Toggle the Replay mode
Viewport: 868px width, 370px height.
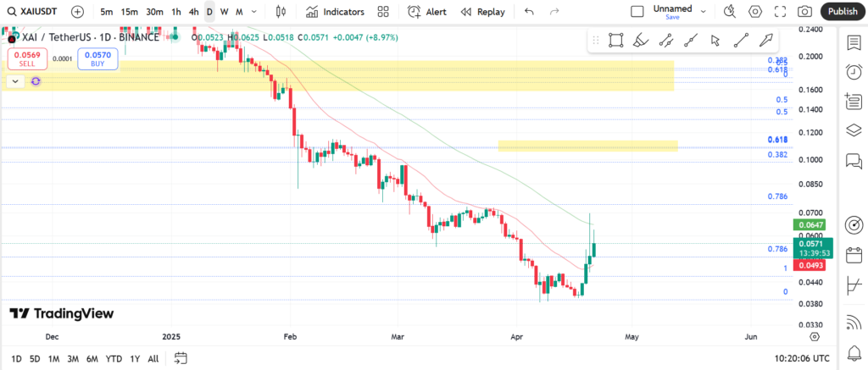[x=482, y=12]
